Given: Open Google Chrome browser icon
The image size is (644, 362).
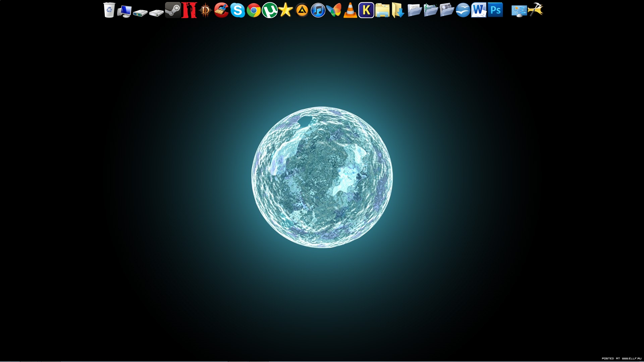Looking at the screenshot, I should (x=254, y=10).
